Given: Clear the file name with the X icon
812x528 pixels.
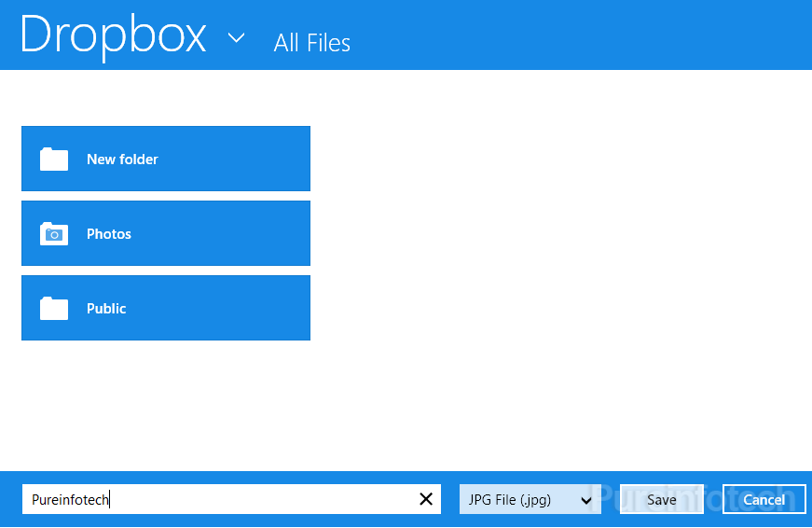Looking at the screenshot, I should click(x=426, y=499).
